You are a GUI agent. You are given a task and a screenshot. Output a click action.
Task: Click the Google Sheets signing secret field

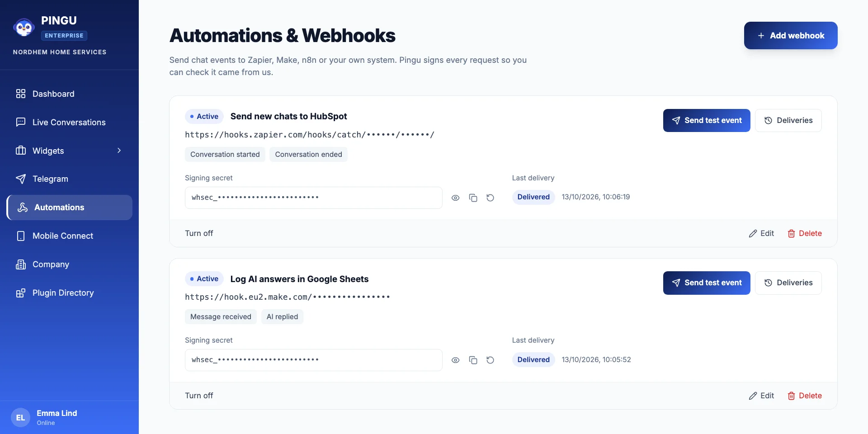314,360
